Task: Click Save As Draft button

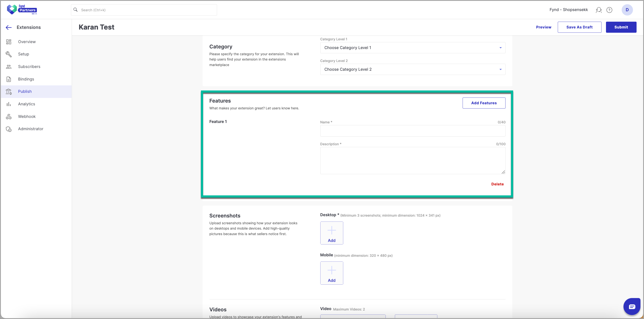Action: click(x=579, y=27)
